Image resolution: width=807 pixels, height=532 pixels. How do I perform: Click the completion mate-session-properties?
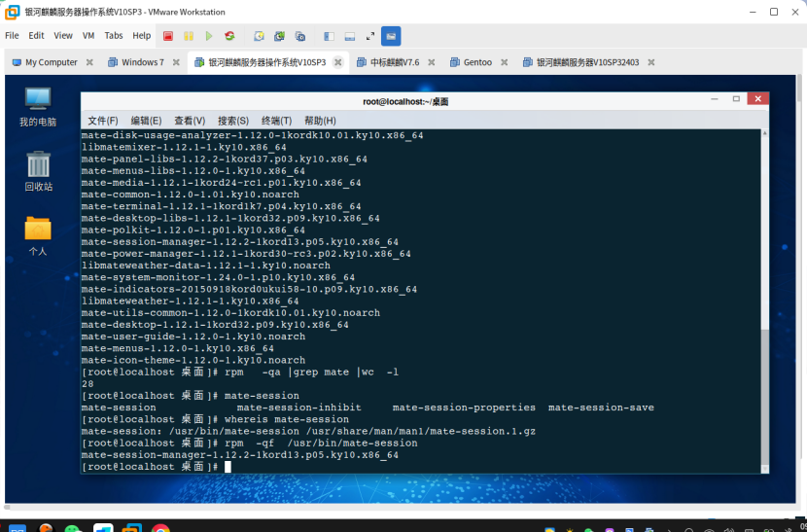point(464,408)
